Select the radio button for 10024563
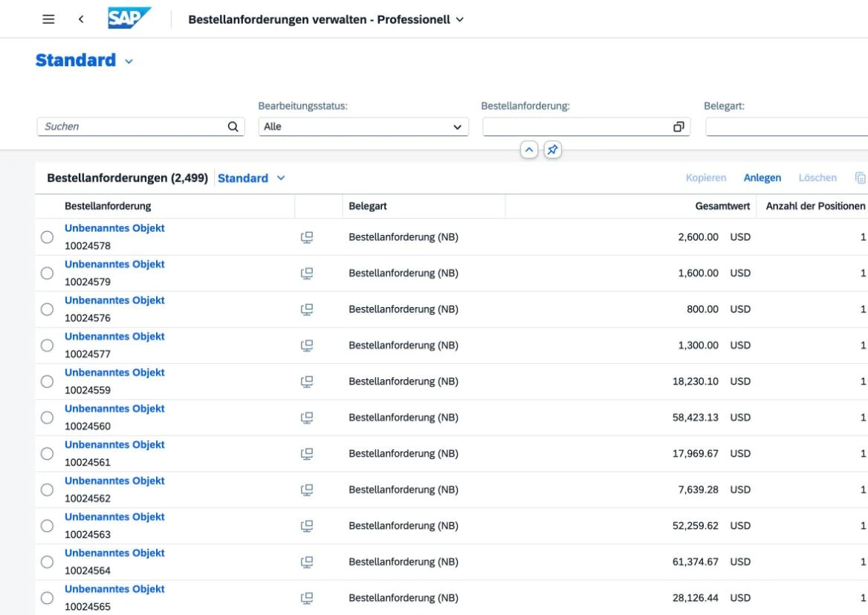Image resolution: width=868 pixels, height=615 pixels. click(47, 525)
